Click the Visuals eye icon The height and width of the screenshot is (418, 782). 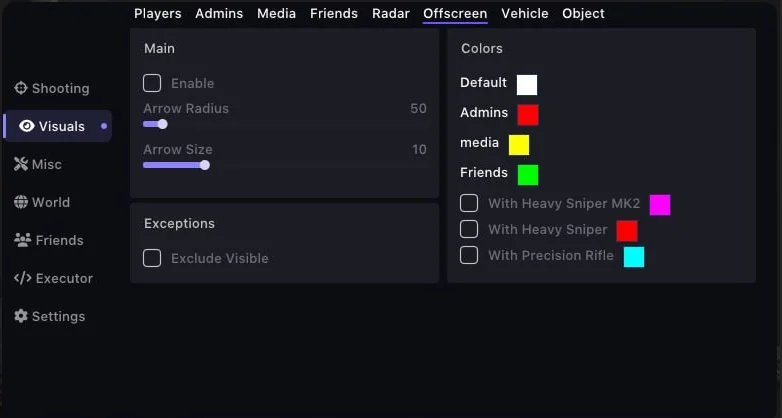(x=27, y=126)
